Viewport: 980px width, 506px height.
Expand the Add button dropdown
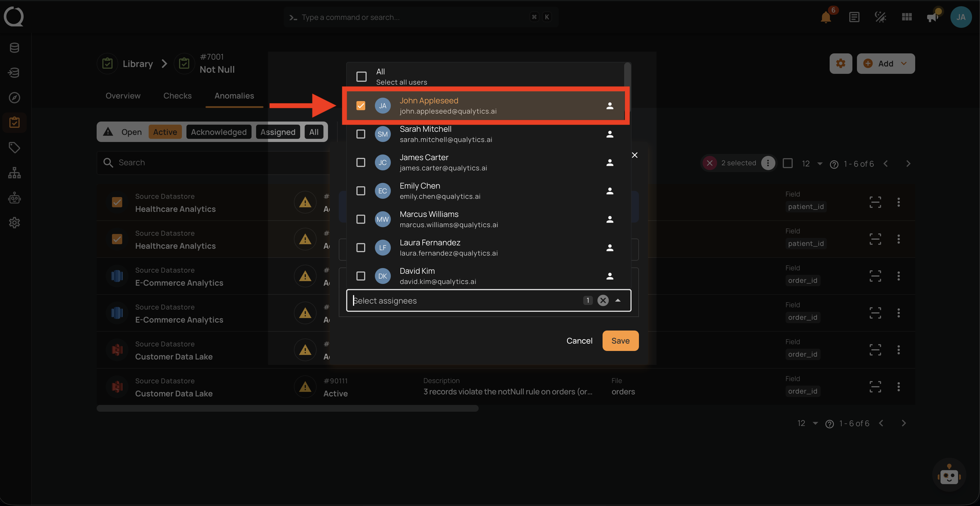coord(904,64)
